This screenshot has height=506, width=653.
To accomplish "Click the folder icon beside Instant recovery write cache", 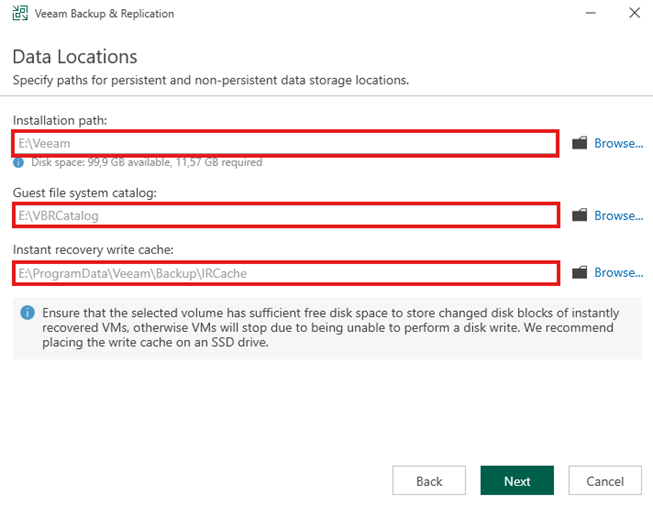I will tap(579, 272).
